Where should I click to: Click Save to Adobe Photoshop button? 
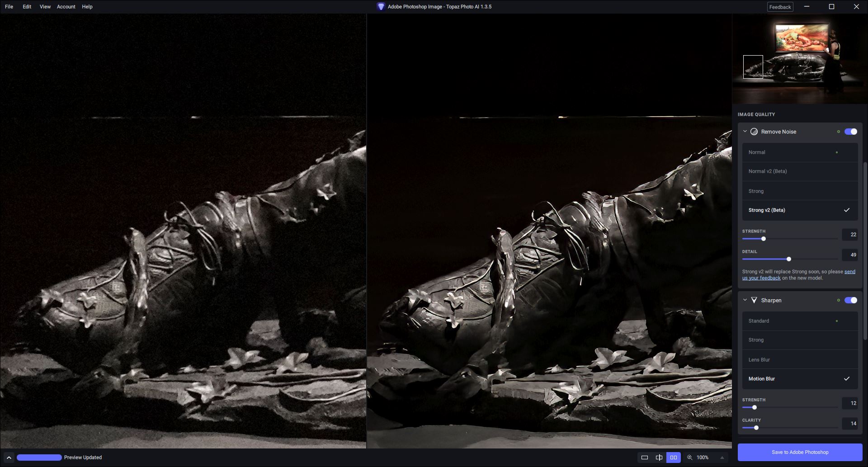800,452
